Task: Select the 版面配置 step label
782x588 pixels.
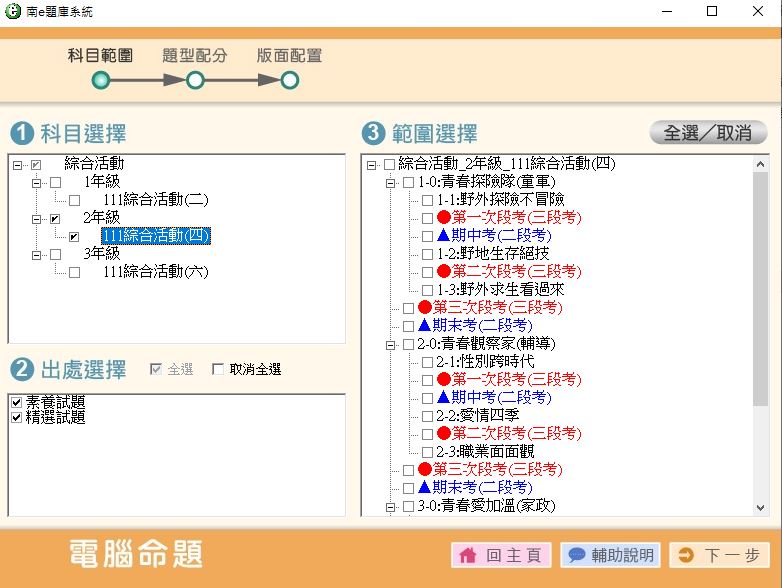Action: 289,55
